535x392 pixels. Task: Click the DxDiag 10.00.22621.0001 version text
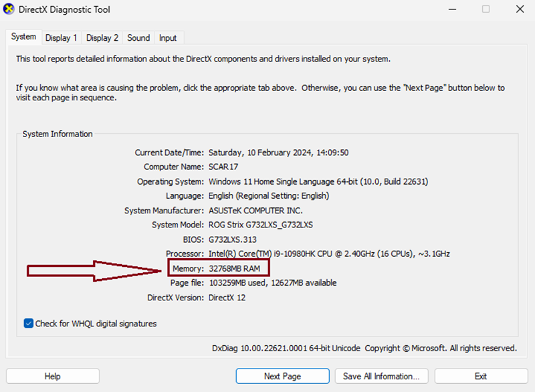pyautogui.click(x=286, y=348)
